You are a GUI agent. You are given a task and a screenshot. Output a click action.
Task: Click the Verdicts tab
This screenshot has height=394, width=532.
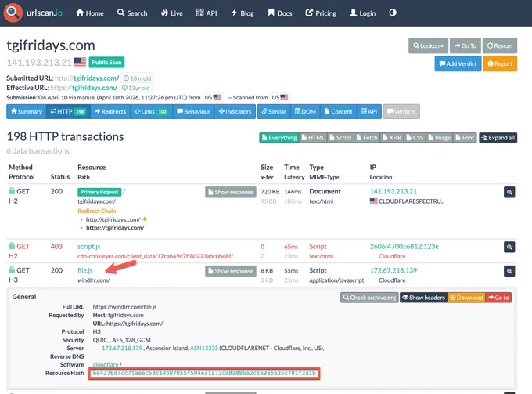pos(401,111)
